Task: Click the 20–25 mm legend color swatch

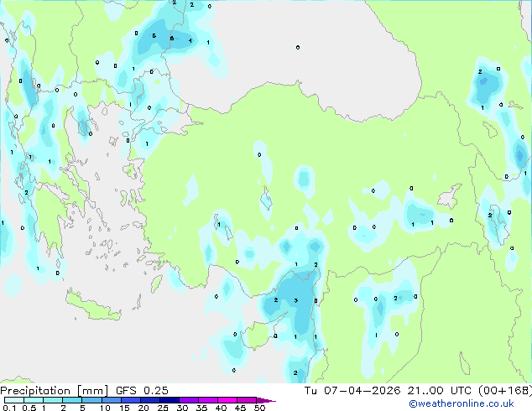Action: click(149, 400)
